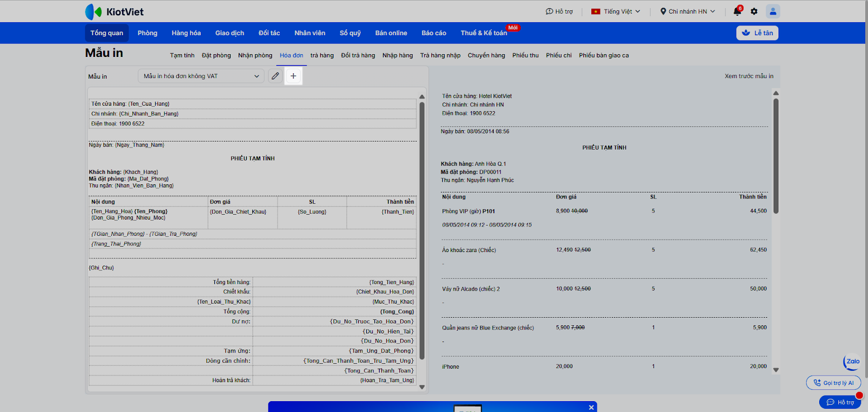Expand the 'Mẫu in hóa đơn không VAT' dropdown

(x=201, y=76)
